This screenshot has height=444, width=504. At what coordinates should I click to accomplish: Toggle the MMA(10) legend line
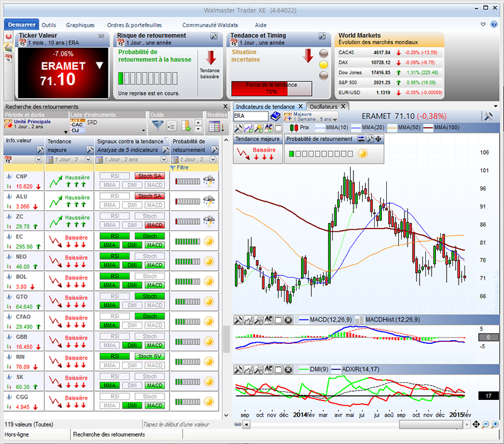[x=332, y=128]
